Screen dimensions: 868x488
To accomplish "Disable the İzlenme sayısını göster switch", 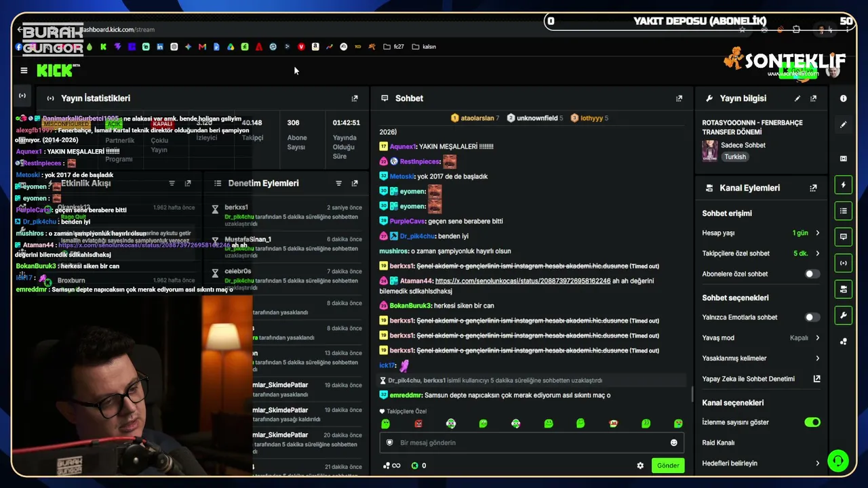I will point(812,422).
